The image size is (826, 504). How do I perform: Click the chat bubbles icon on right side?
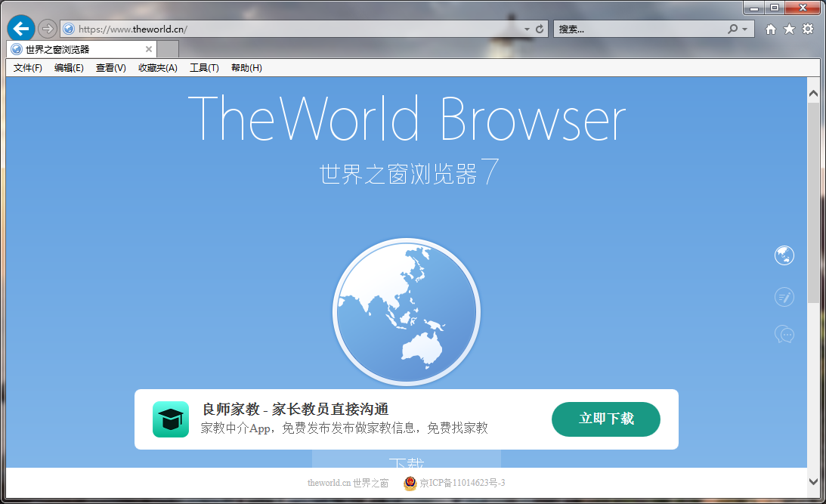point(784,334)
